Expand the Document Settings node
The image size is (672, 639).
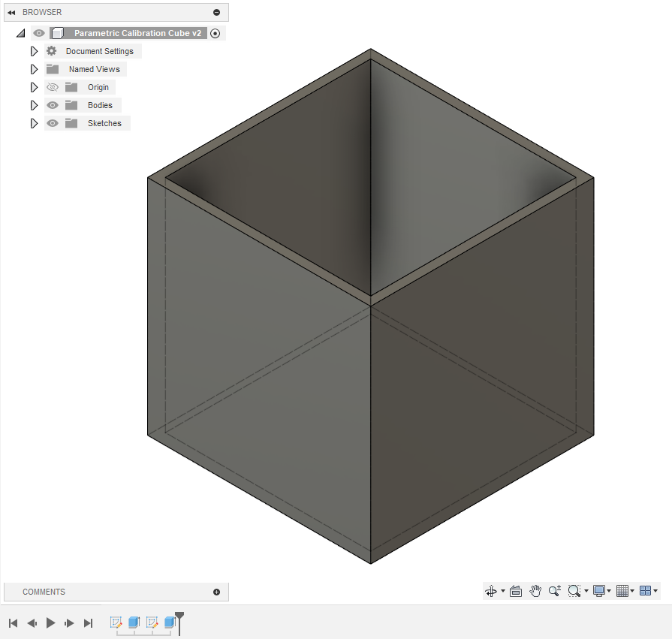pyautogui.click(x=34, y=50)
